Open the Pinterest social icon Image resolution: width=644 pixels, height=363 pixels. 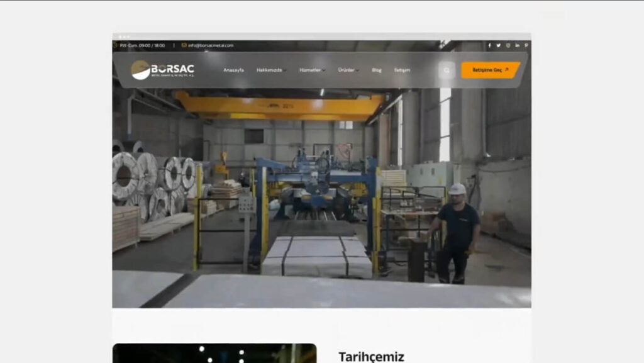(x=526, y=45)
